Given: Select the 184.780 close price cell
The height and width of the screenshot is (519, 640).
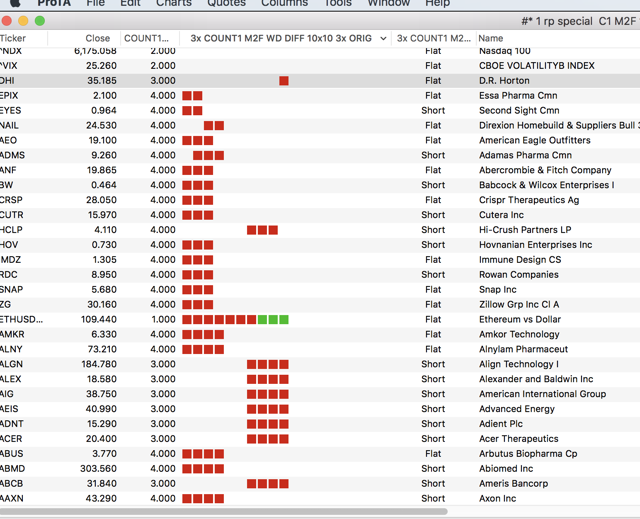Looking at the screenshot, I should pos(99,364).
